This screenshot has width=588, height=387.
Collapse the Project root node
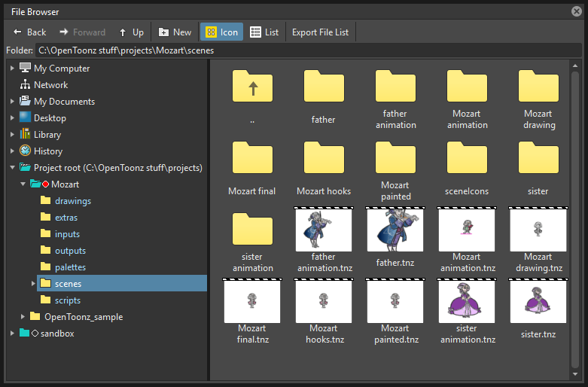(12, 167)
